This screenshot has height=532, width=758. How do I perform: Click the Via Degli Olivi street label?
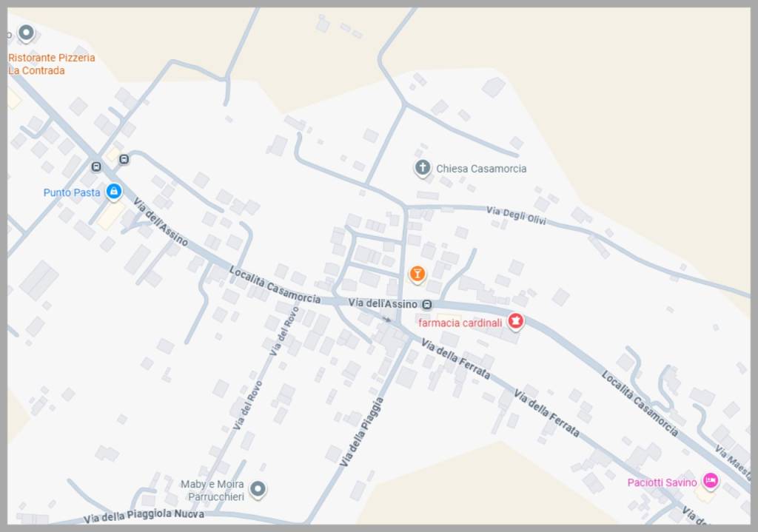(516, 215)
